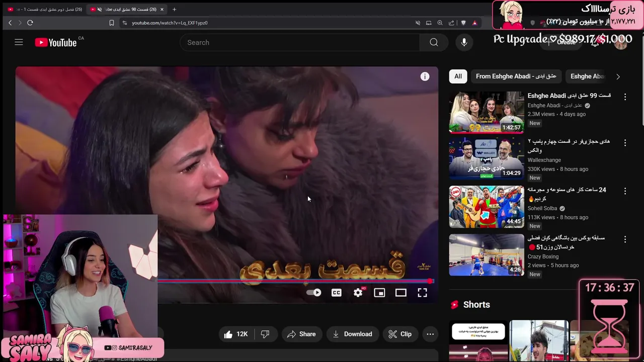Show more chips with the right arrow
Screen dimensions: 644x362
[618, 76]
